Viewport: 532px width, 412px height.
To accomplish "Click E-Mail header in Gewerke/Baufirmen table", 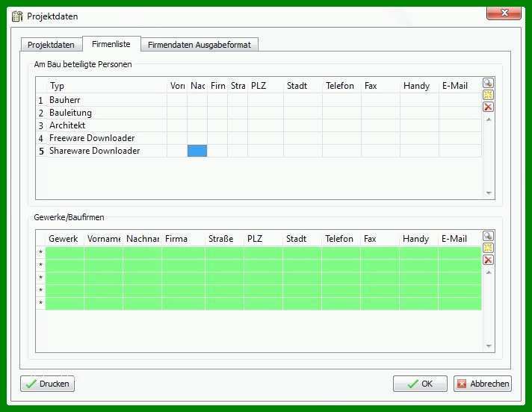I will pos(460,239).
